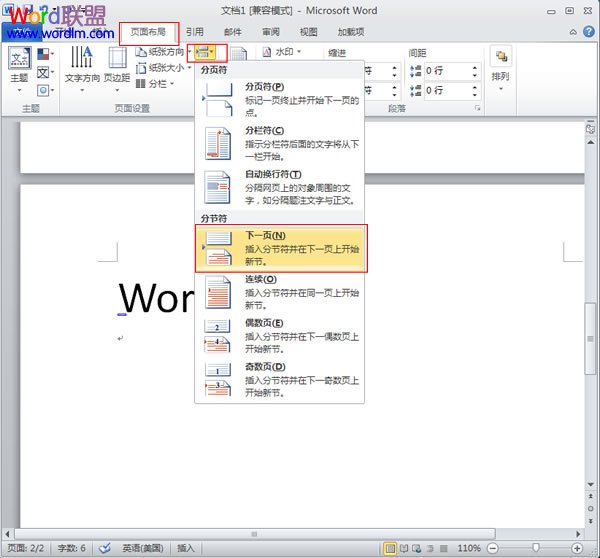Screen dimensions: 600x558
Task: Click language 英语(美国) in status bar
Action: (x=143, y=548)
